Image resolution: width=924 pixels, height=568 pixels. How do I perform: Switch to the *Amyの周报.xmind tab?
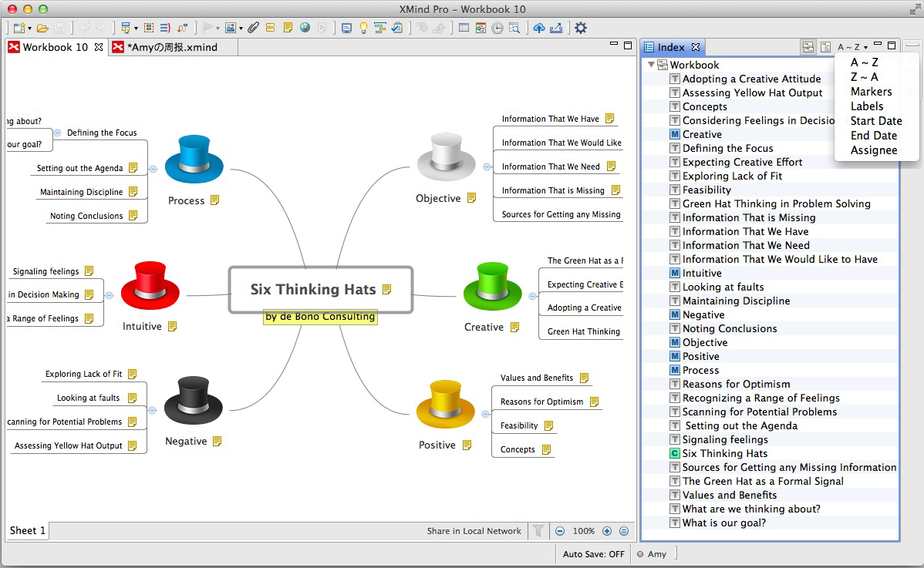click(x=172, y=47)
